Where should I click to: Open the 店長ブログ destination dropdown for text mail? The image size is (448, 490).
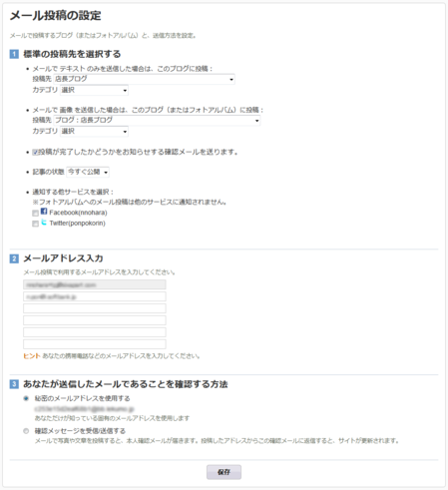pos(144,79)
